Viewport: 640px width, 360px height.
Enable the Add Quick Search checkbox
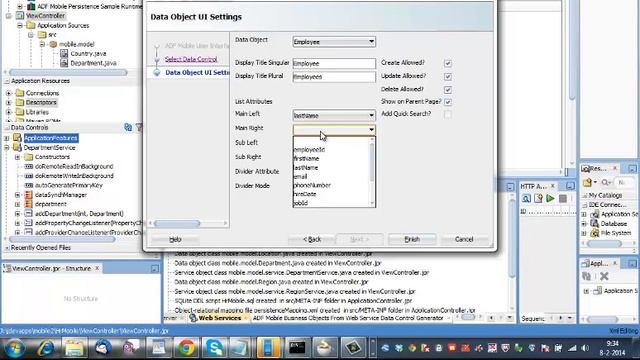pyautogui.click(x=448, y=115)
